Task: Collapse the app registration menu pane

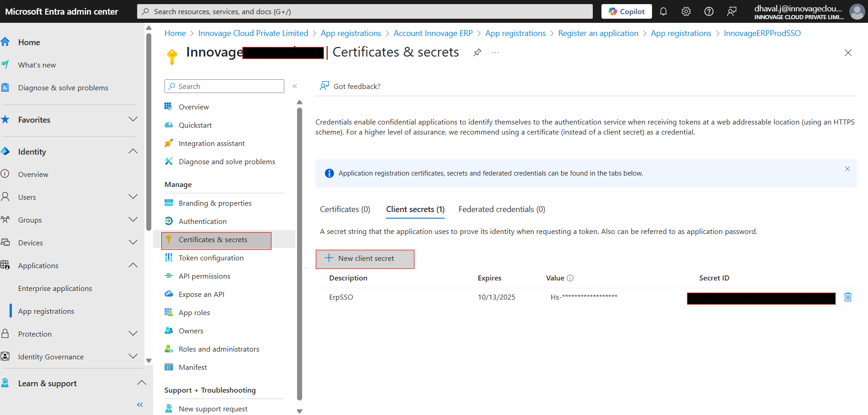Action: (295, 86)
